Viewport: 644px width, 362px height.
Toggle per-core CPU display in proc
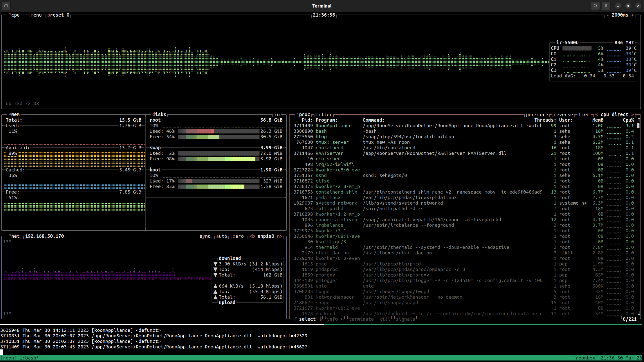click(x=537, y=115)
